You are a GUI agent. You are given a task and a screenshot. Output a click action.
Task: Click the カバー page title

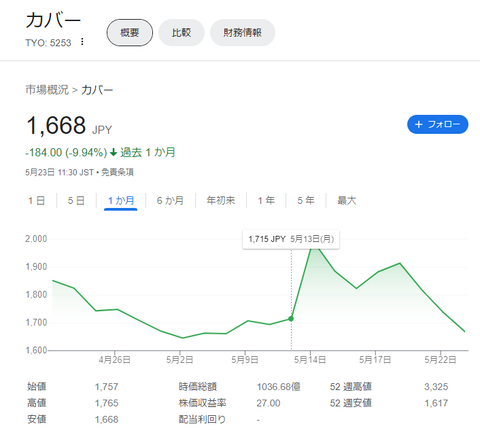click(53, 20)
